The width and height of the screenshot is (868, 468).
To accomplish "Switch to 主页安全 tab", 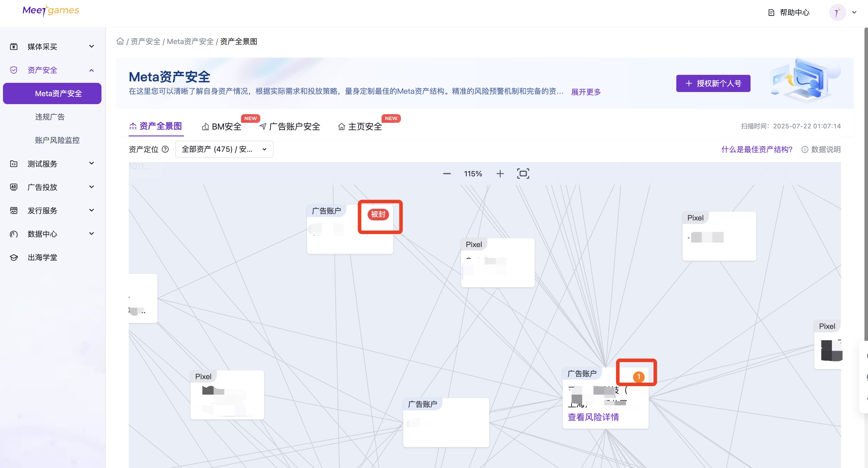I will 360,127.
